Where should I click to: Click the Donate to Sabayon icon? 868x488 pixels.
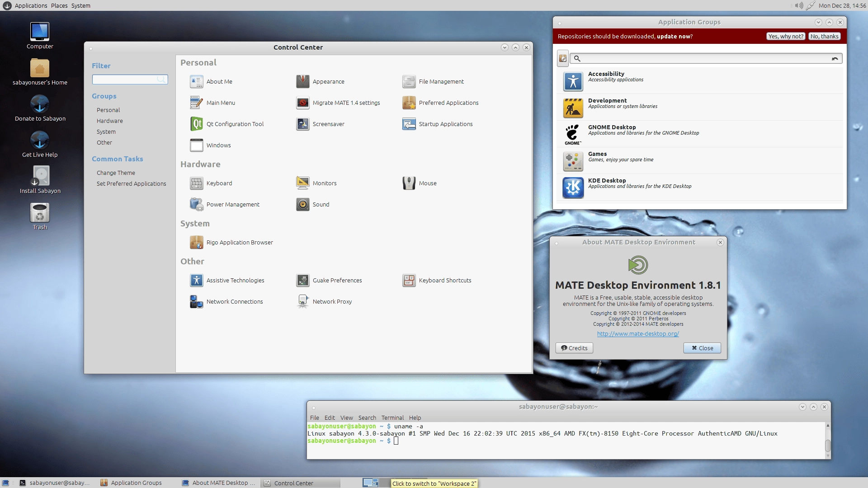40,108
